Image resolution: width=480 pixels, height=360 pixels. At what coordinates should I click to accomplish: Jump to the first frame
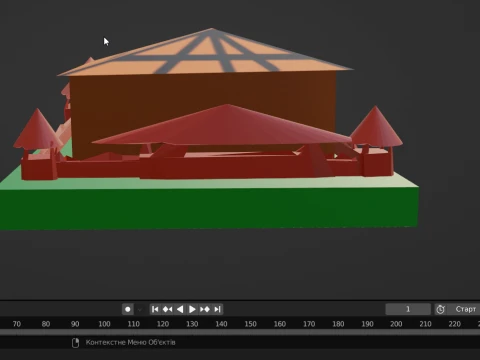[155, 309]
